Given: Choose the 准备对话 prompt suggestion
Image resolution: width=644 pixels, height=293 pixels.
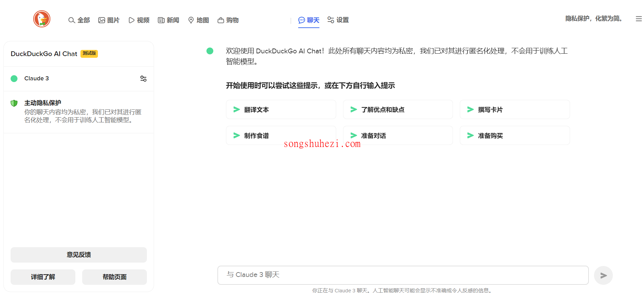Looking at the screenshot, I should [x=398, y=135].
